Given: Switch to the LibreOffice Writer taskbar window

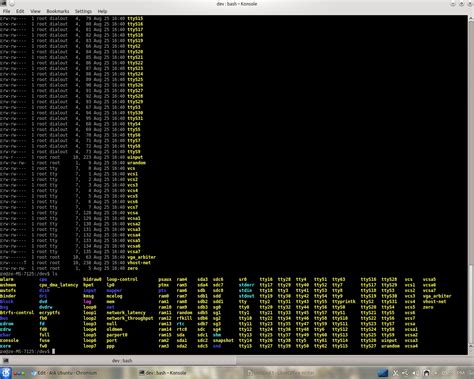Looking at the screenshot, I should (280, 373).
